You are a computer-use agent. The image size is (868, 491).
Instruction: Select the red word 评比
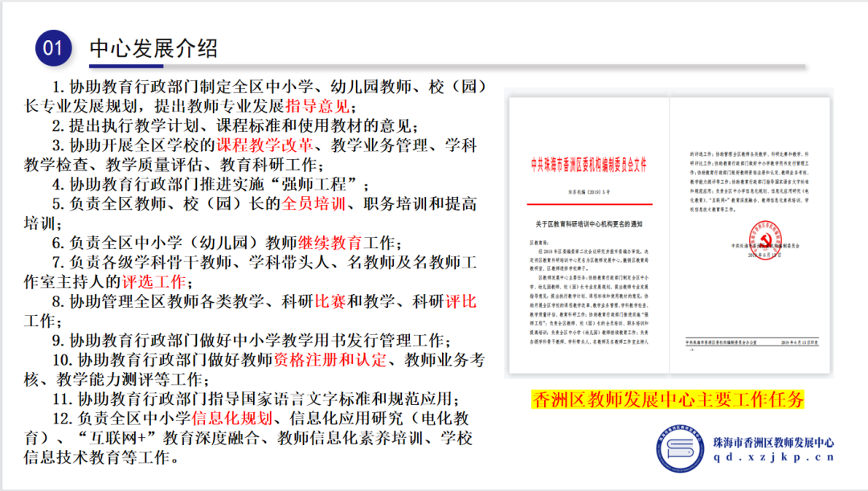tap(461, 301)
